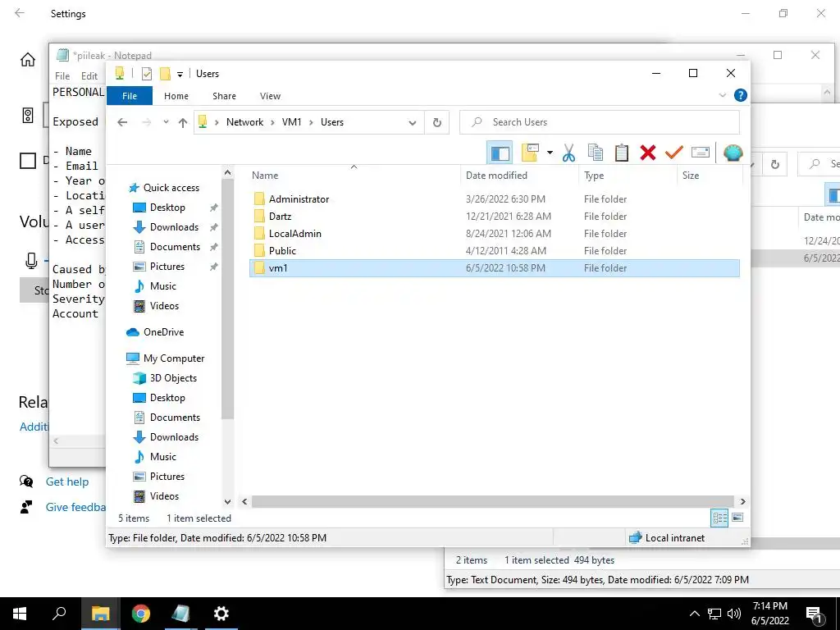Toggle the checkbox in the Settings window
The width and height of the screenshot is (840, 630).
point(28,161)
